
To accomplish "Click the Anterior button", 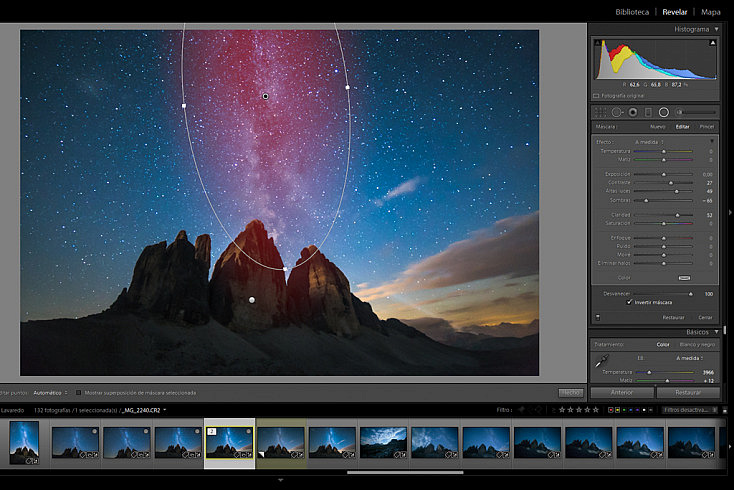I will (x=622, y=392).
